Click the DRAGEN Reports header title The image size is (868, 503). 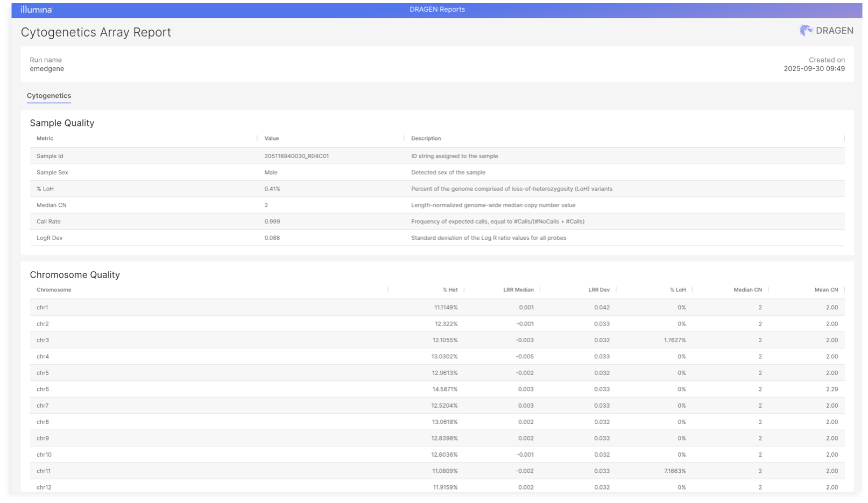(437, 10)
